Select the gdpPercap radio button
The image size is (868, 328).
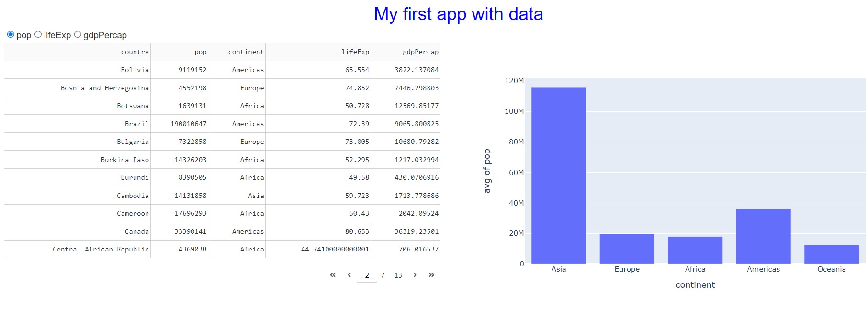[x=78, y=34]
